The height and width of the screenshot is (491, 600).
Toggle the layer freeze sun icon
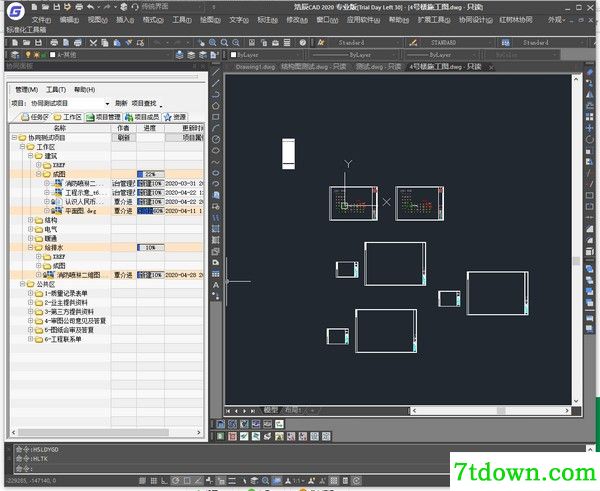click(x=36, y=55)
